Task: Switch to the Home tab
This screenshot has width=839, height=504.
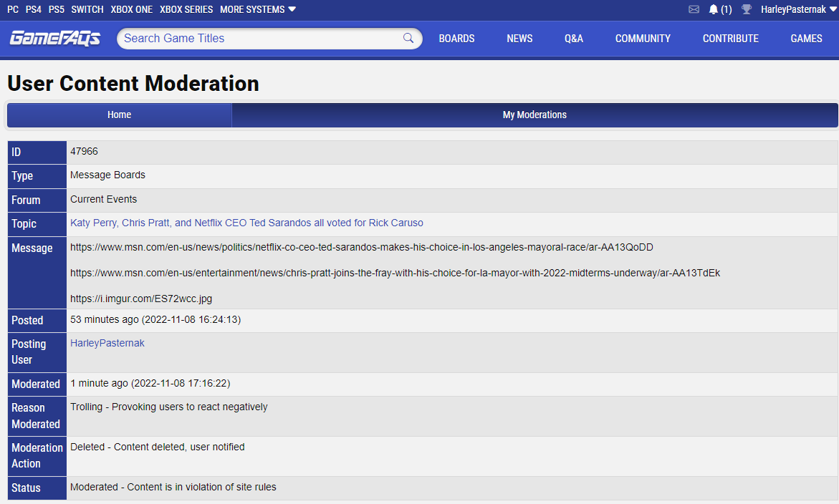Action: (120, 115)
